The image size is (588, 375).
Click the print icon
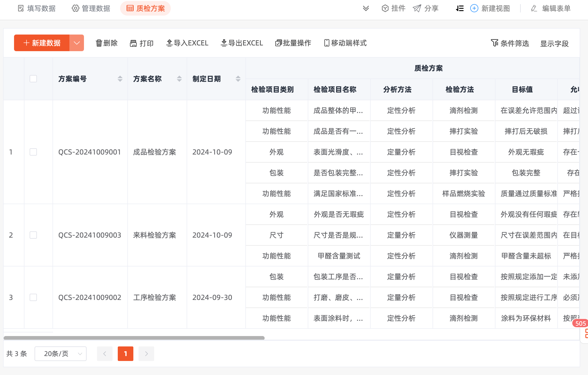(x=133, y=43)
